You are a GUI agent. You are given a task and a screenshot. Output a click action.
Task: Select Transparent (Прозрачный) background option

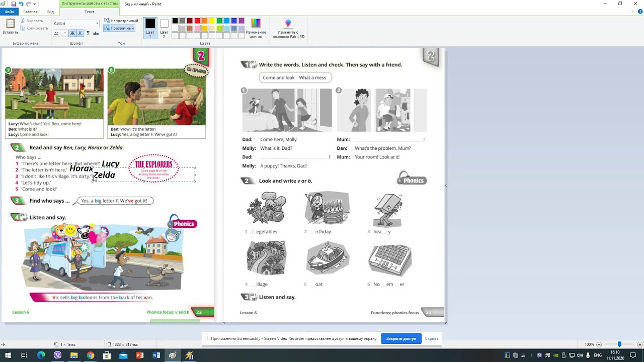(x=119, y=28)
